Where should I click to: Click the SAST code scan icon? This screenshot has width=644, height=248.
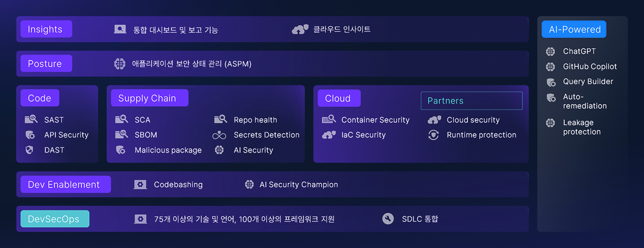click(31, 119)
